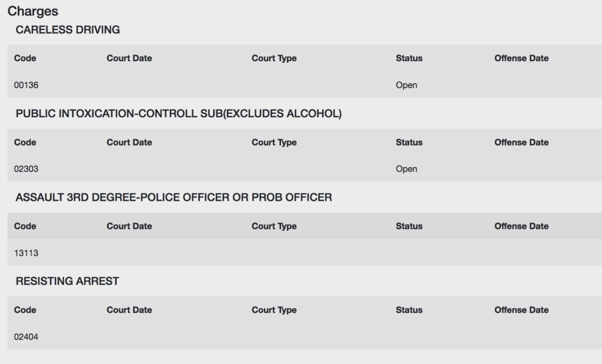Click Court Type header in Assault charge table
Image resolution: width=602 pixels, height=364 pixels.
(274, 226)
